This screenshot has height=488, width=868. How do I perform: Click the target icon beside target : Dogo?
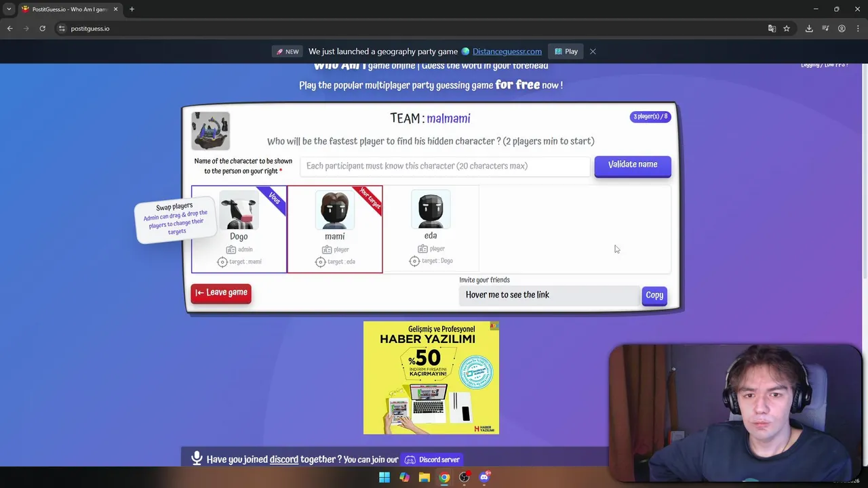pos(415,261)
